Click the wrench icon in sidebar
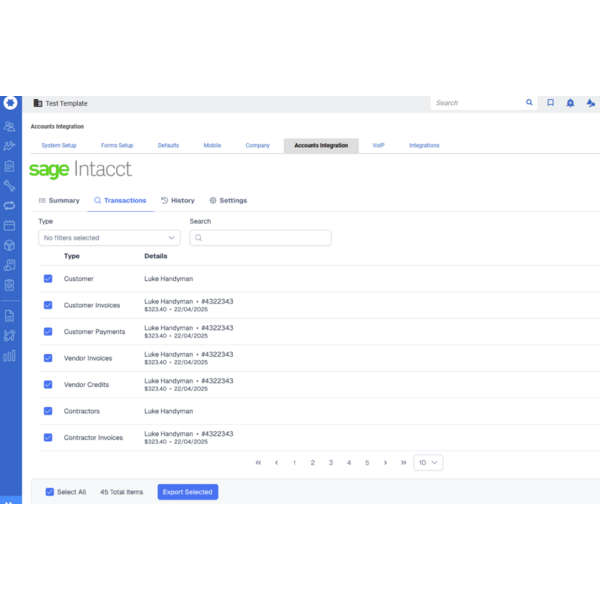The width and height of the screenshot is (600, 600). click(10, 186)
